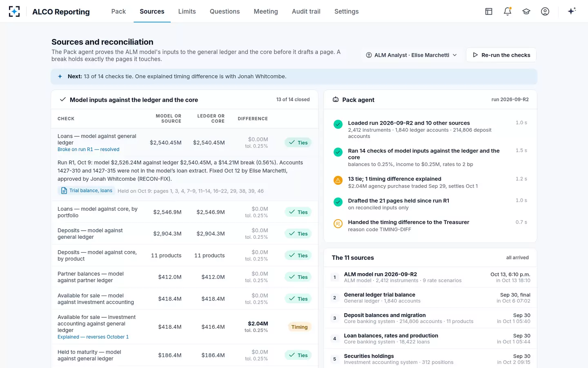
Task: Click the ALCO Reporting logo icon
Action: point(14,11)
